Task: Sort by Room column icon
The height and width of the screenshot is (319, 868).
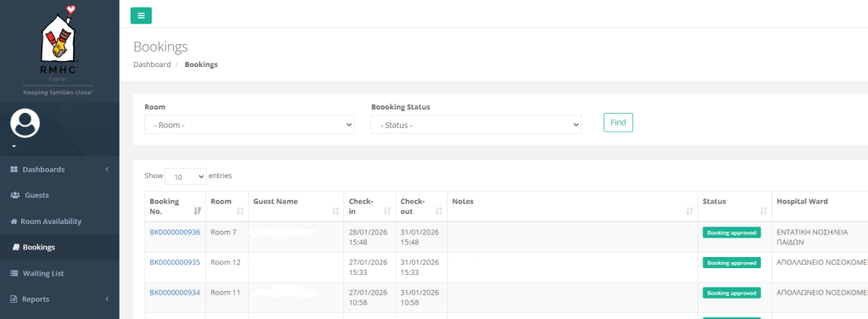Action: pyautogui.click(x=240, y=211)
